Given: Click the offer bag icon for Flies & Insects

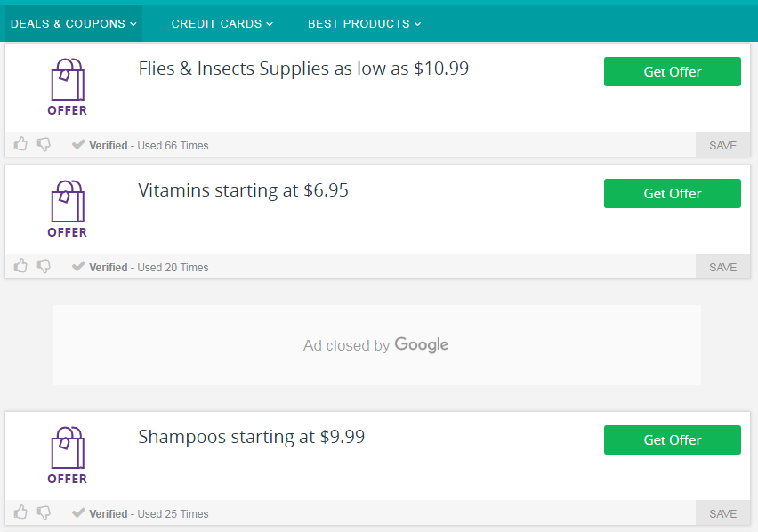Looking at the screenshot, I should 68,87.
